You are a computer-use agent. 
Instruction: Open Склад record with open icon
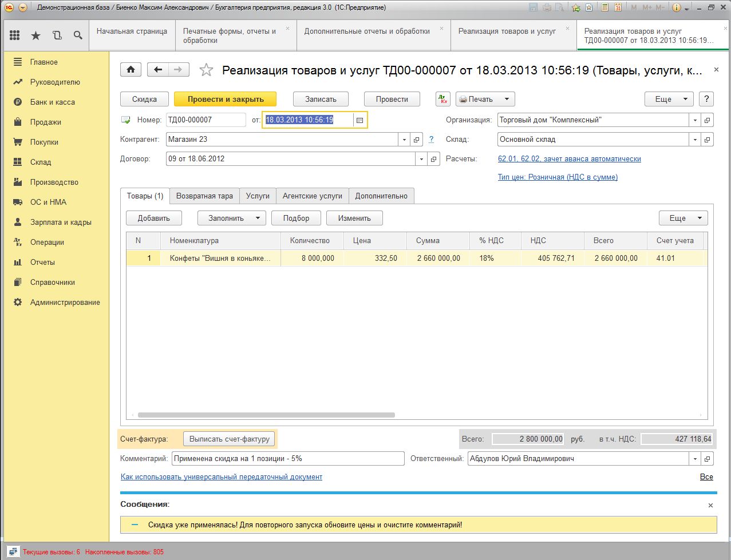pos(708,140)
